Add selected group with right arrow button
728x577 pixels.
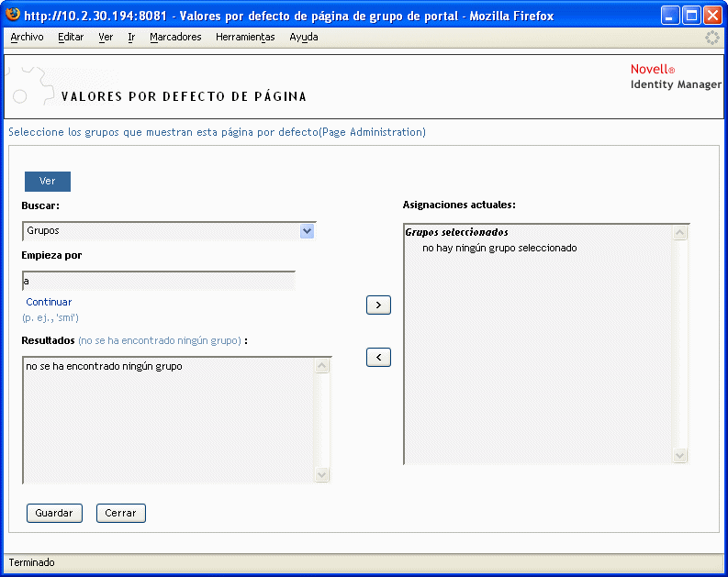point(378,305)
